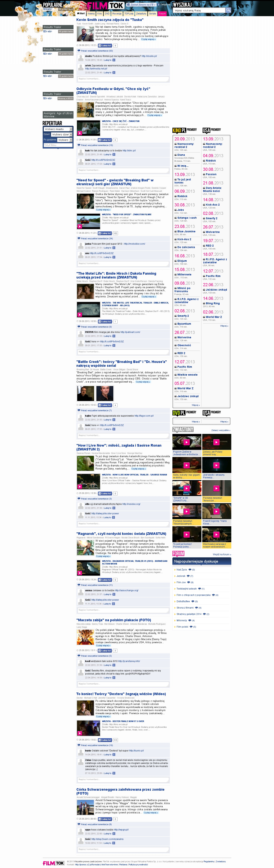274x868 pixels.
Task: Play the "Smerfy" w 3D trailer
Action: pyautogui.click(x=187, y=488)
